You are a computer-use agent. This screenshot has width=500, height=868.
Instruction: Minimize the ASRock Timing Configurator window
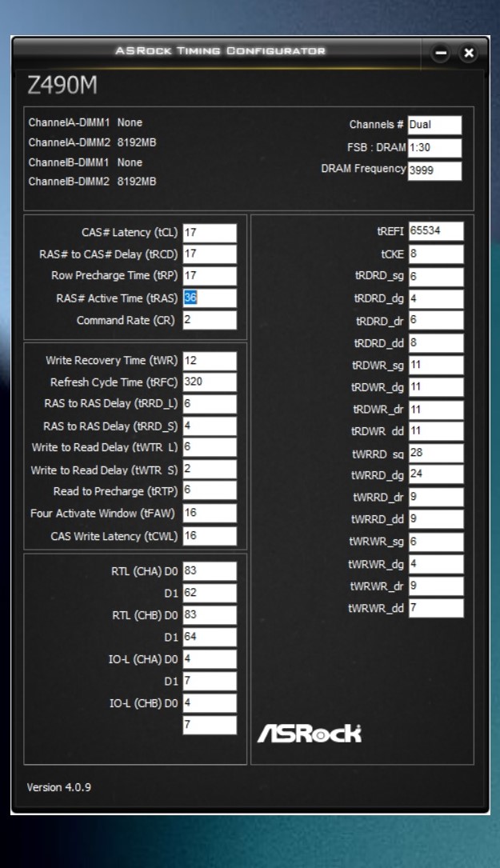[x=441, y=53]
